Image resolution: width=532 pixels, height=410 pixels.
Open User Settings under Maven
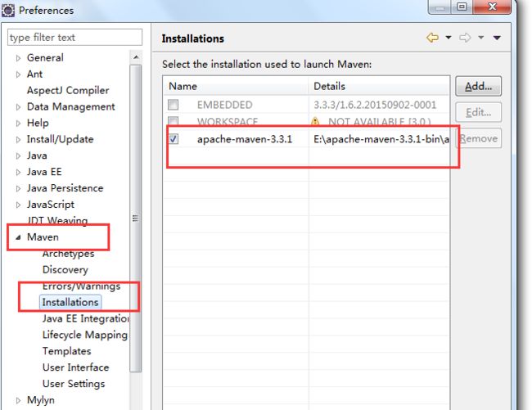(x=74, y=384)
